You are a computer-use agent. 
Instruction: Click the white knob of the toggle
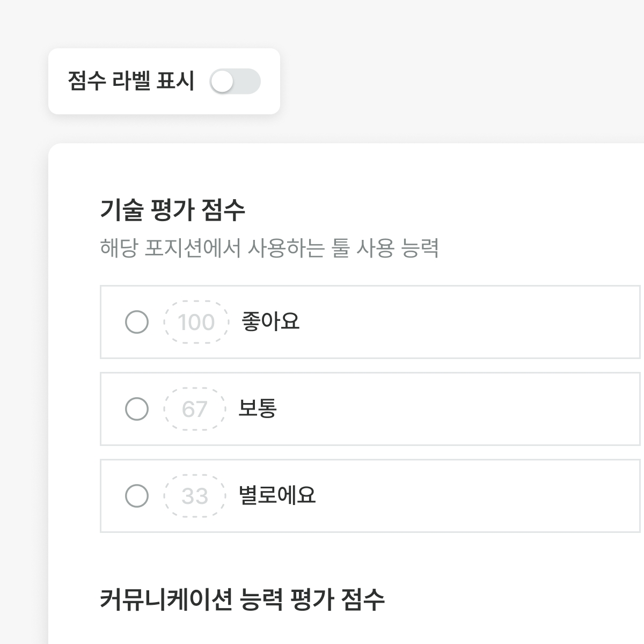(222, 82)
